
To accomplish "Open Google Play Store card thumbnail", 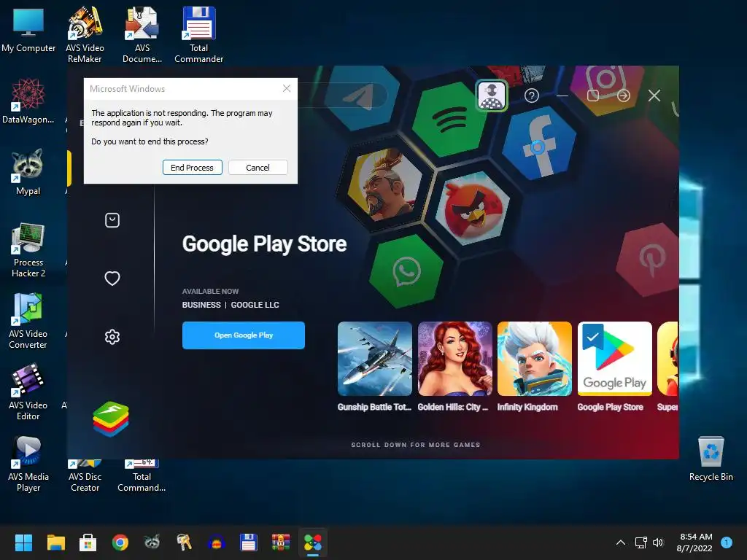I will pos(614,359).
